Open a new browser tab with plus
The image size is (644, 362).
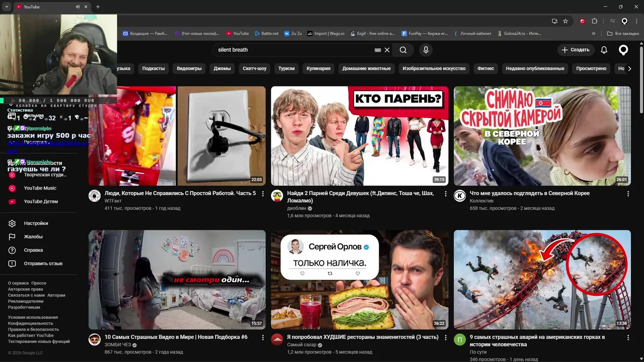[98, 7]
